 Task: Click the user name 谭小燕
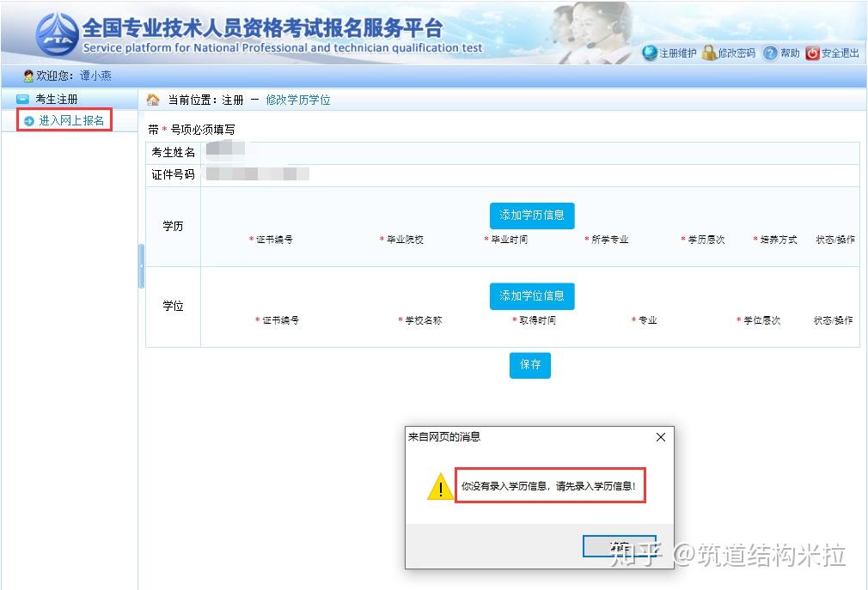tap(95, 76)
